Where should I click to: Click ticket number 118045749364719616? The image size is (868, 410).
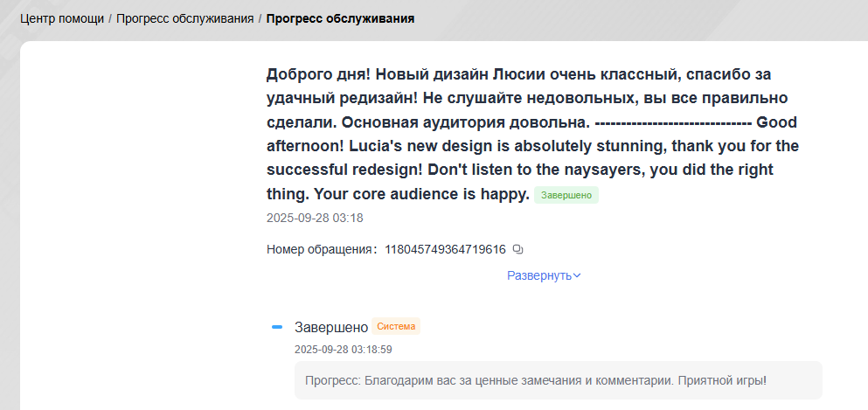(x=445, y=250)
